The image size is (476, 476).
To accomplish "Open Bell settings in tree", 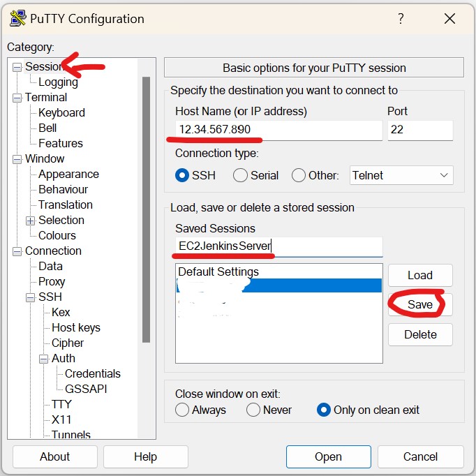I will click(47, 128).
